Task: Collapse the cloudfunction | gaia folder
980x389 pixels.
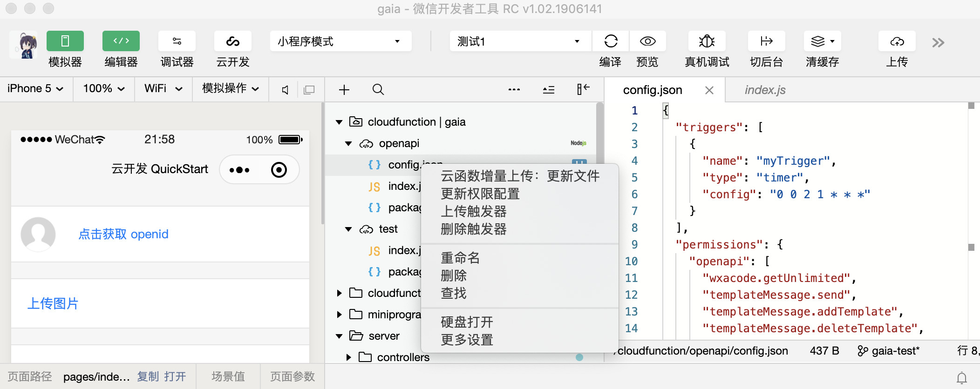Action: 339,122
